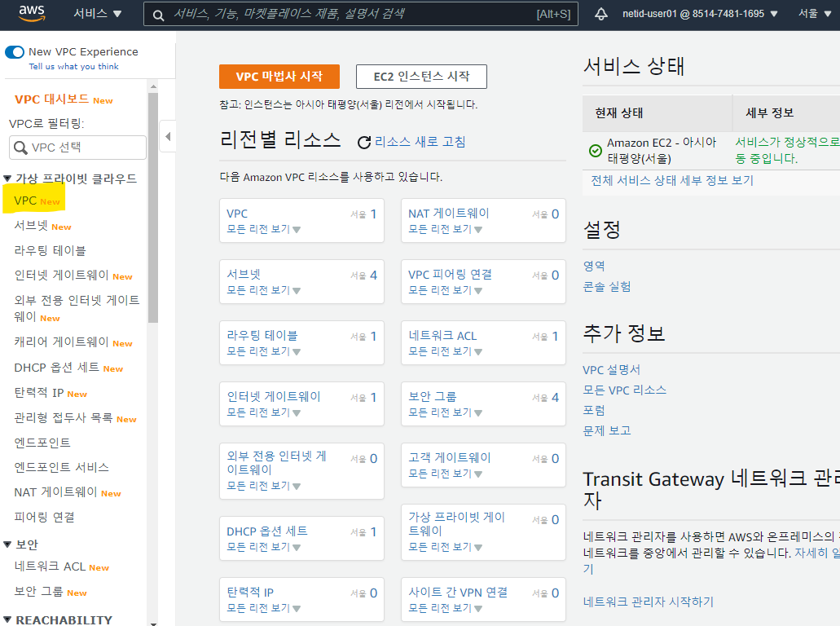Click the 사이트 간 VPN 연결 card title
Image resolution: width=840 pixels, height=626 pixels.
pyautogui.click(x=458, y=592)
